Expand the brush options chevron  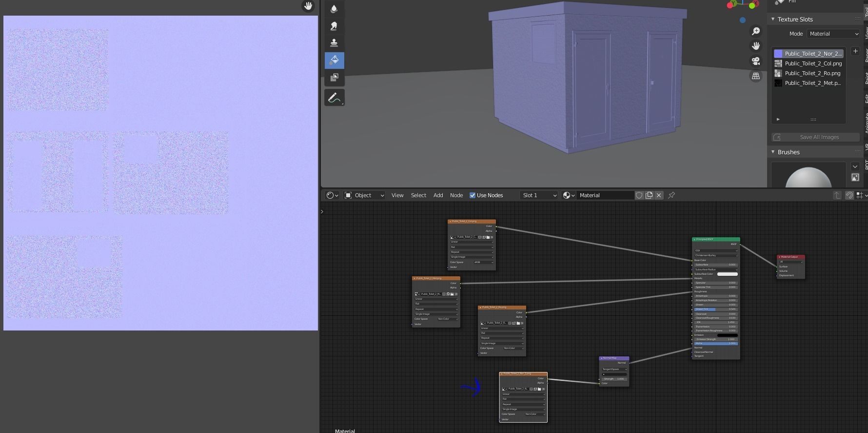tap(855, 166)
